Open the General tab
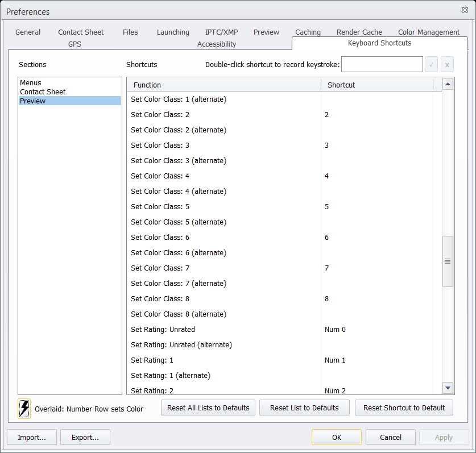476x453 pixels. (x=27, y=32)
